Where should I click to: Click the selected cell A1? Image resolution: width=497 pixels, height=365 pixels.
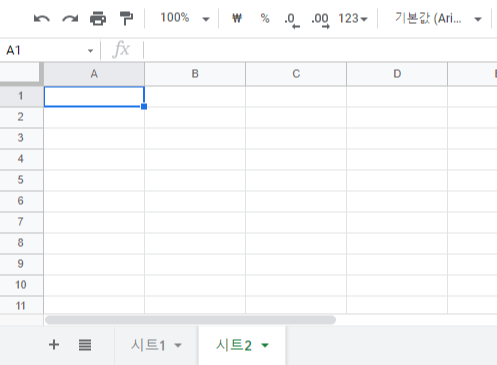[94, 97]
